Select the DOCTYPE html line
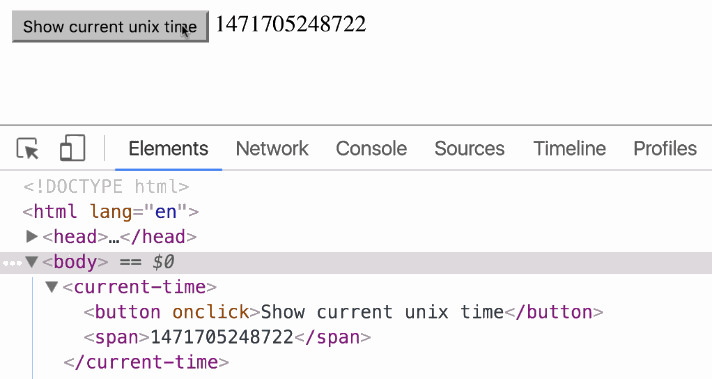This screenshot has height=379, width=712. click(106, 187)
